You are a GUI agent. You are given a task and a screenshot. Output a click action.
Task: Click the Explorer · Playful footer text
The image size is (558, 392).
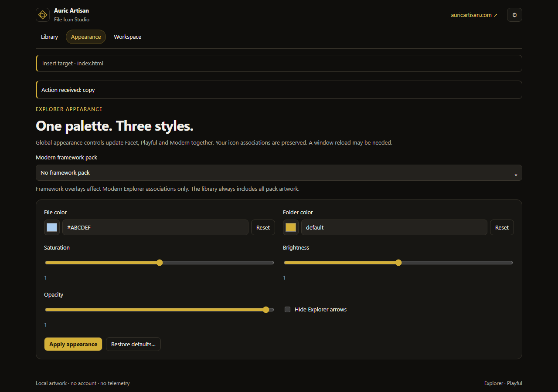503,383
